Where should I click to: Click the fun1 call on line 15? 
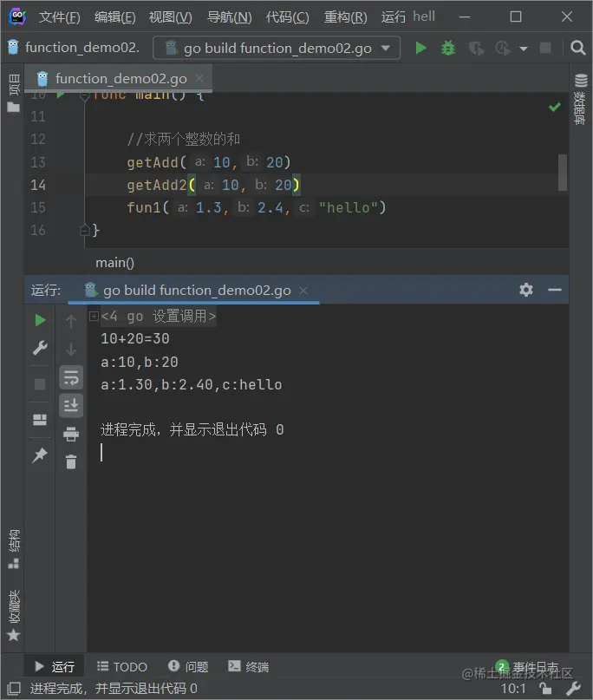pyautogui.click(x=143, y=207)
